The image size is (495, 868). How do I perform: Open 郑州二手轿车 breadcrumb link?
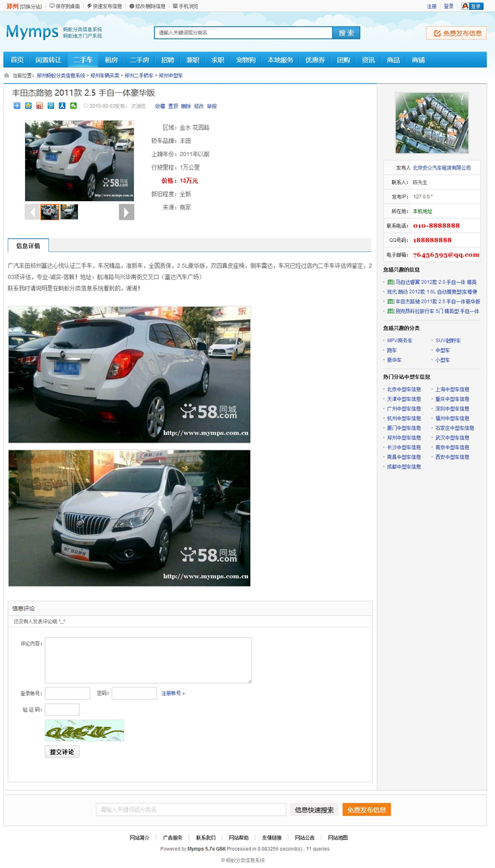tap(139, 76)
